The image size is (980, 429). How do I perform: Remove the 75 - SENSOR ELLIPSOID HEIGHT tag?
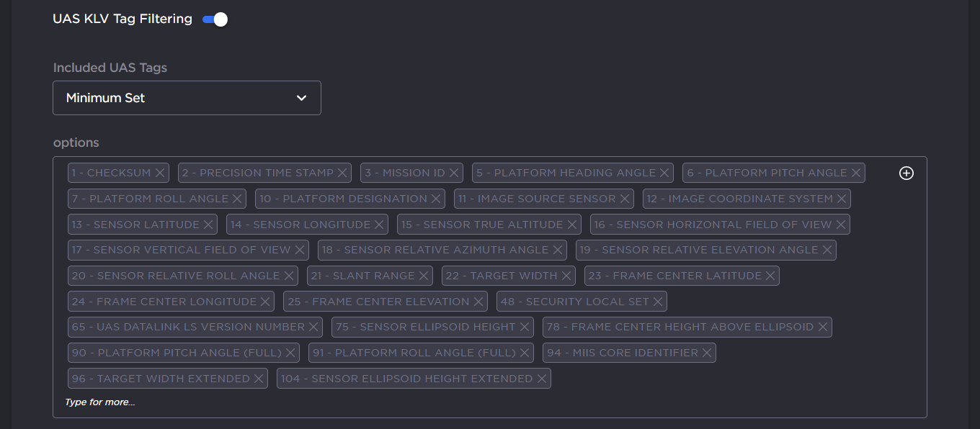pyautogui.click(x=523, y=327)
